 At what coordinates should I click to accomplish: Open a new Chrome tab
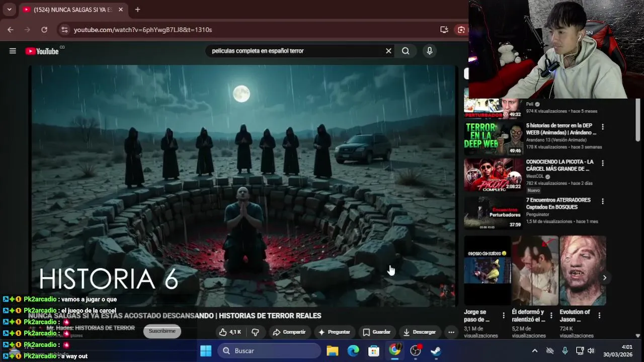(x=137, y=10)
